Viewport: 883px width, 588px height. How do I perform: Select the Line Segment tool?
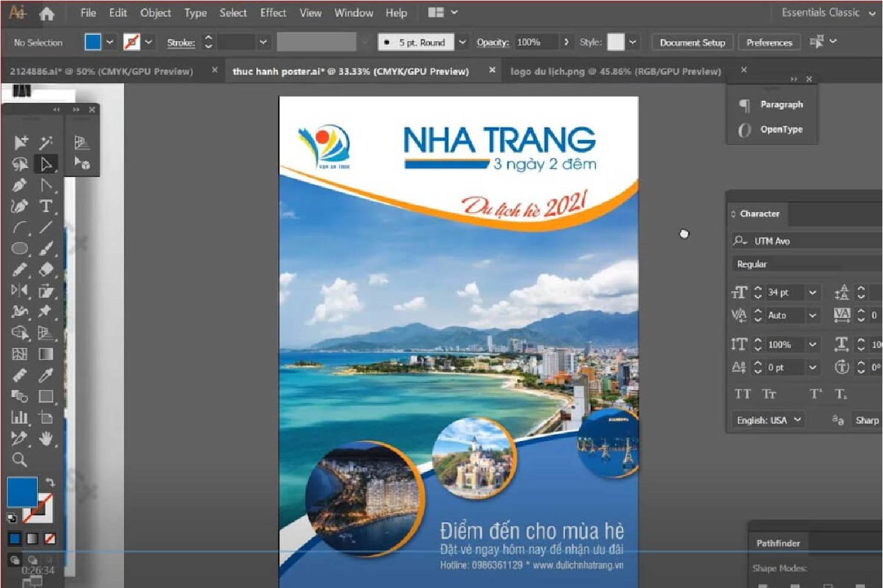click(46, 227)
